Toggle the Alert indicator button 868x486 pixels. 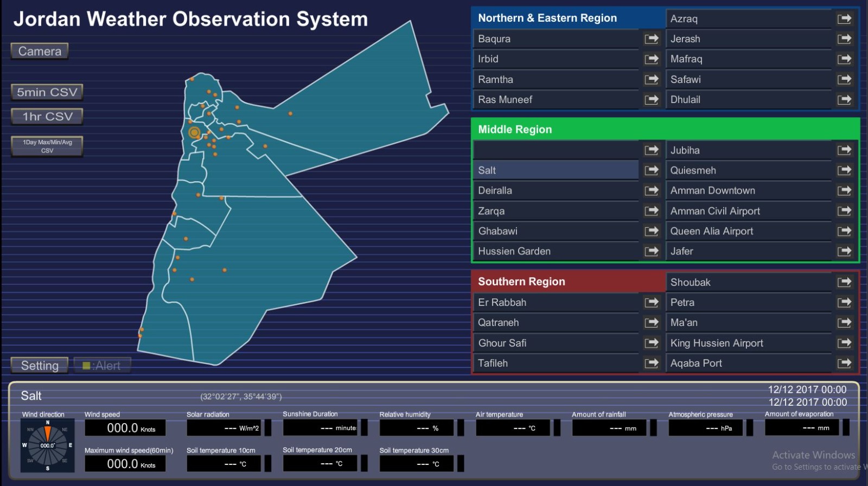coord(102,366)
